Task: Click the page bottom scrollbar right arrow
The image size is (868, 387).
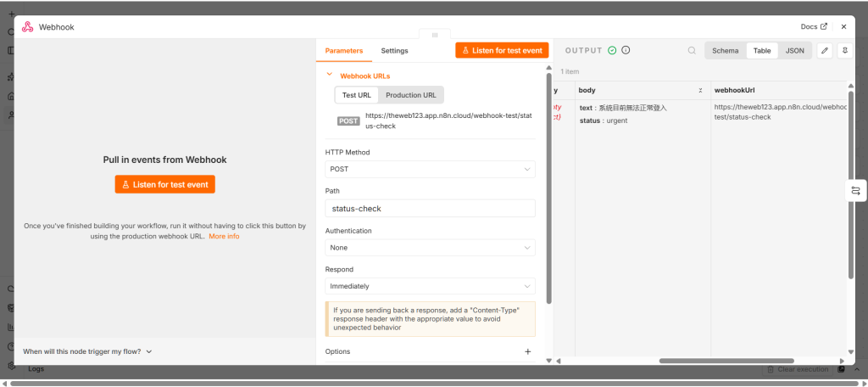Action: click(x=863, y=383)
